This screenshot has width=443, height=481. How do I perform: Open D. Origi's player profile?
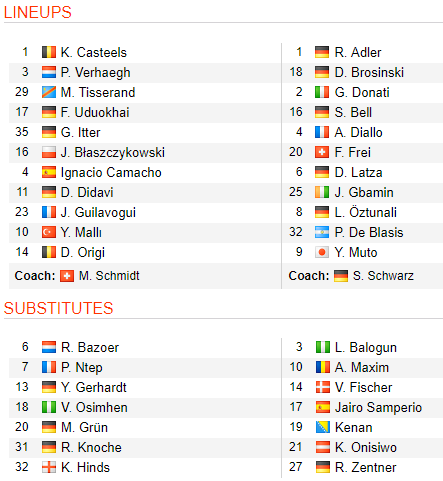83,253
